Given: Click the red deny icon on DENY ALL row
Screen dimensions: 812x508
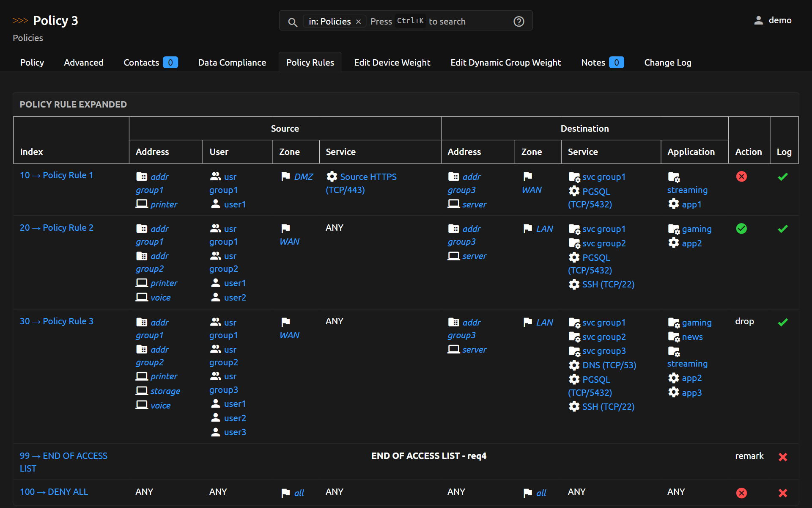Looking at the screenshot, I should [x=741, y=493].
